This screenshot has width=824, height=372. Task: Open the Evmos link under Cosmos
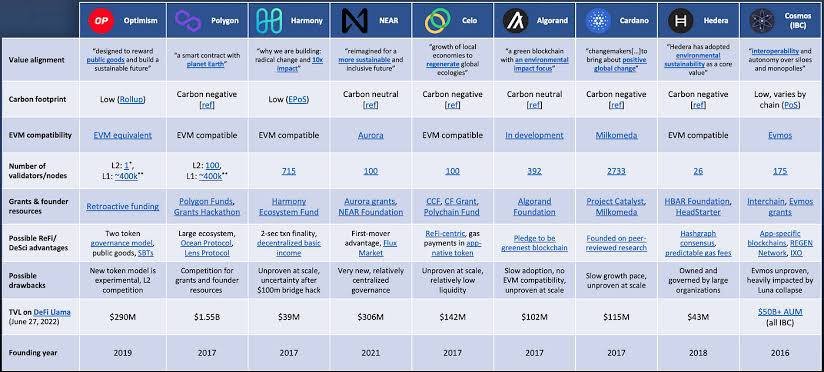(780, 135)
